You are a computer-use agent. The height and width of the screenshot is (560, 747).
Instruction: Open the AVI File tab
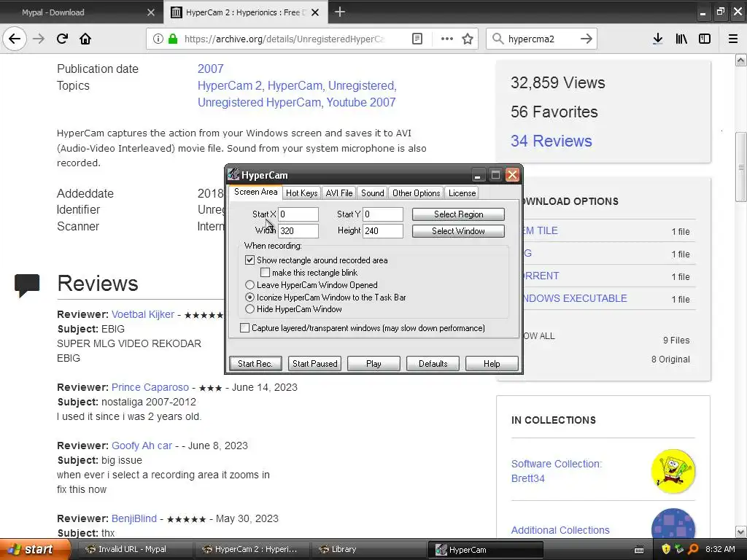coord(339,192)
